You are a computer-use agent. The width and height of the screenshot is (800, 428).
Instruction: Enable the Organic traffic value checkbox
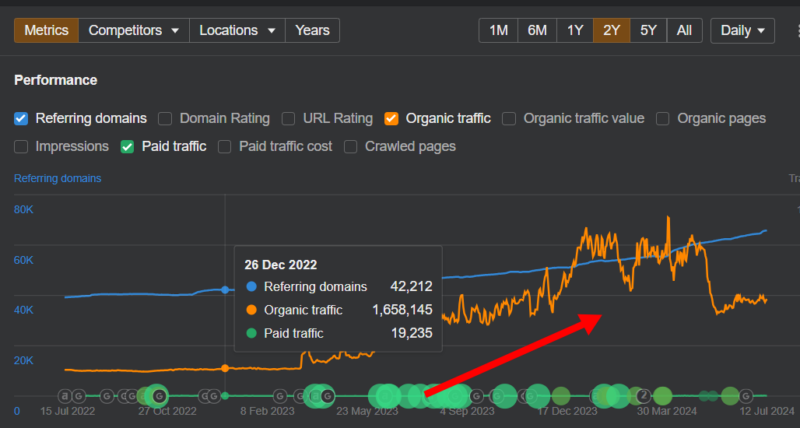[x=509, y=118]
